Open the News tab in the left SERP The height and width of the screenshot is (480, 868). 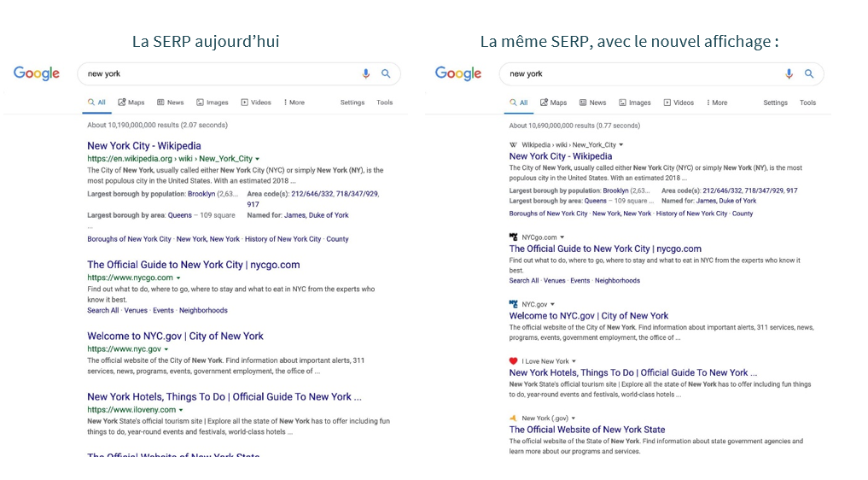[170, 102]
